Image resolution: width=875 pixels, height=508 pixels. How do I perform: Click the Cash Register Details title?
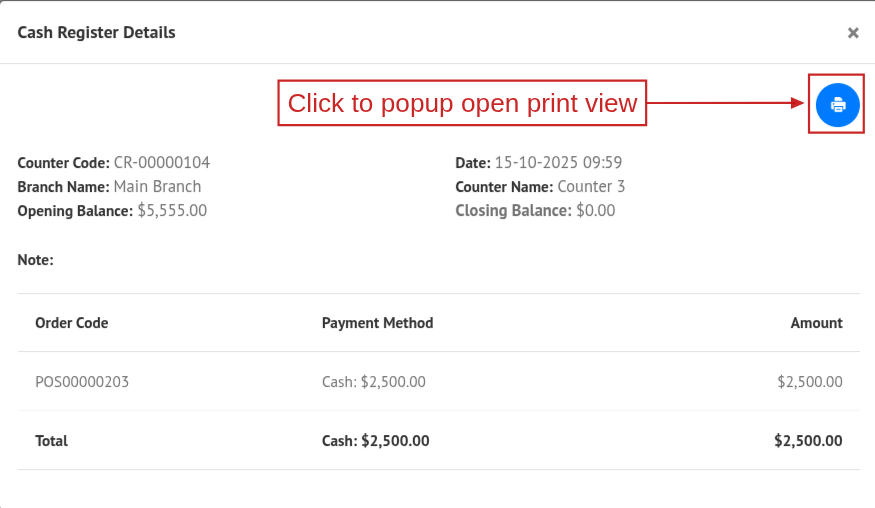click(97, 33)
